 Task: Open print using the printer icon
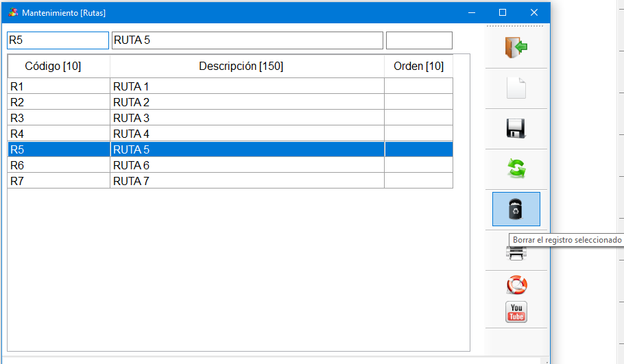(x=516, y=253)
